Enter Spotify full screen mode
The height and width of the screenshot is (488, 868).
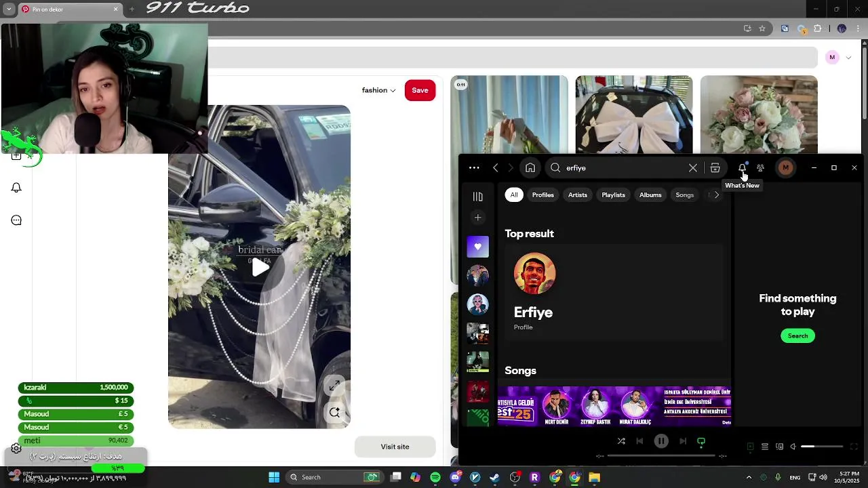[854, 447]
